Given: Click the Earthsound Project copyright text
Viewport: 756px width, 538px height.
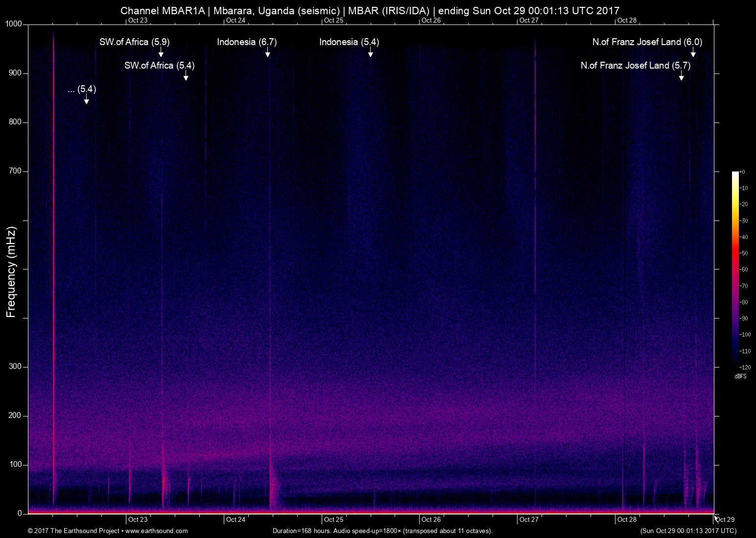Looking at the screenshot, I should pyautogui.click(x=73, y=531).
